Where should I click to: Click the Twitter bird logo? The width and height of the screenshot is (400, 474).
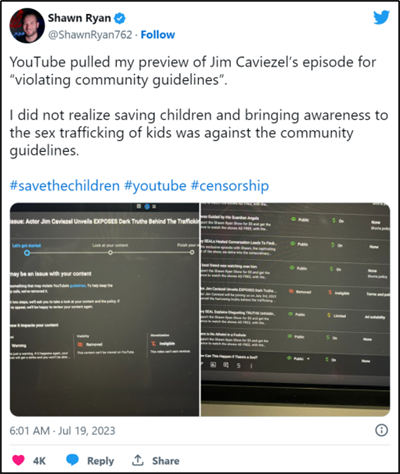[381, 17]
